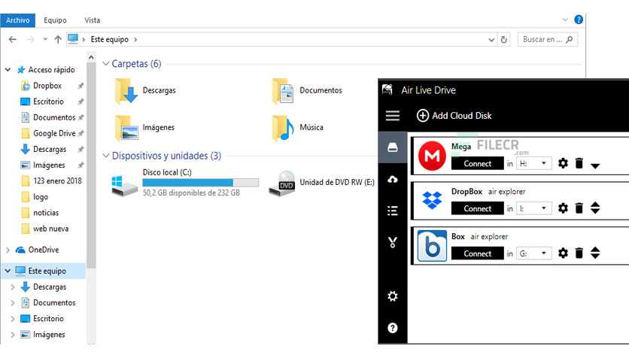Screen dimensions: 629x364
Task: Switch to the Vista ribbon tab
Action: point(92,20)
